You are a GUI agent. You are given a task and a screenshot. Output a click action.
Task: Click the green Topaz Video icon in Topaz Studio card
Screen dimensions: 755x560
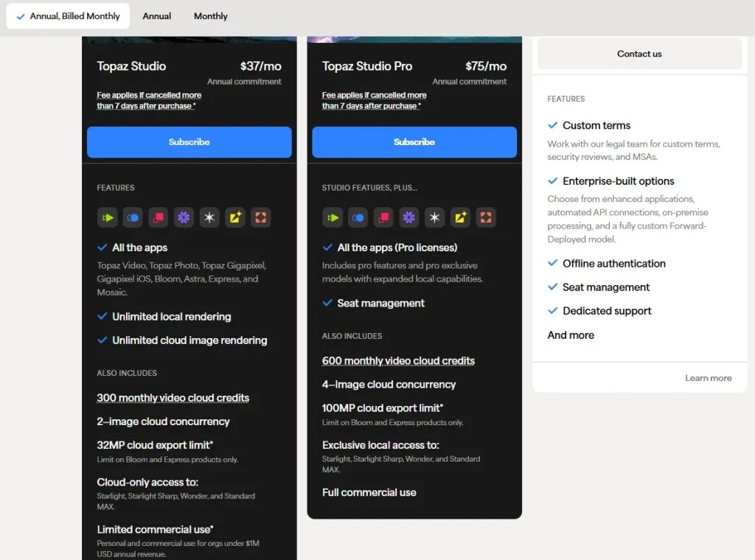point(108,217)
